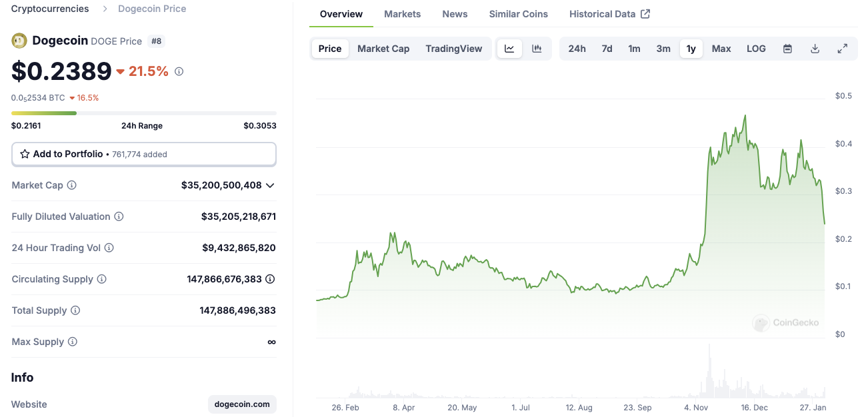Click the $0.5 y-axis label
This screenshot has width=868, height=417.
coord(844,96)
